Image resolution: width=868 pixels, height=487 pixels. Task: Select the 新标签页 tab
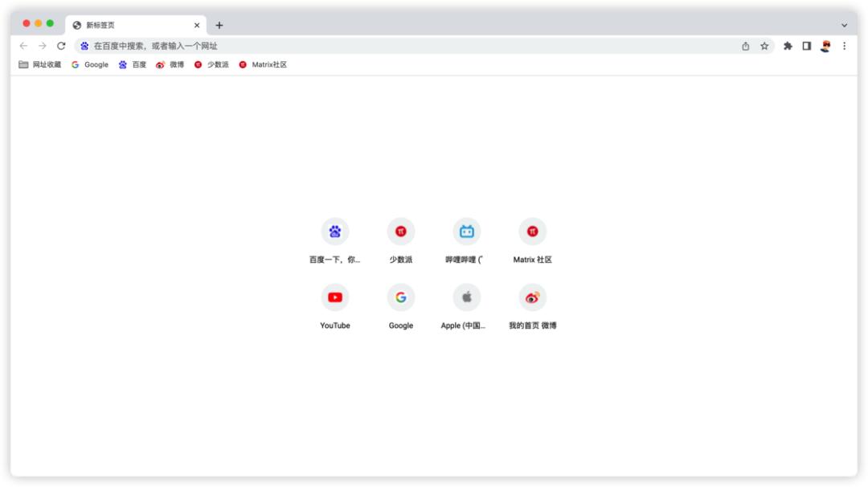point(136,25)
